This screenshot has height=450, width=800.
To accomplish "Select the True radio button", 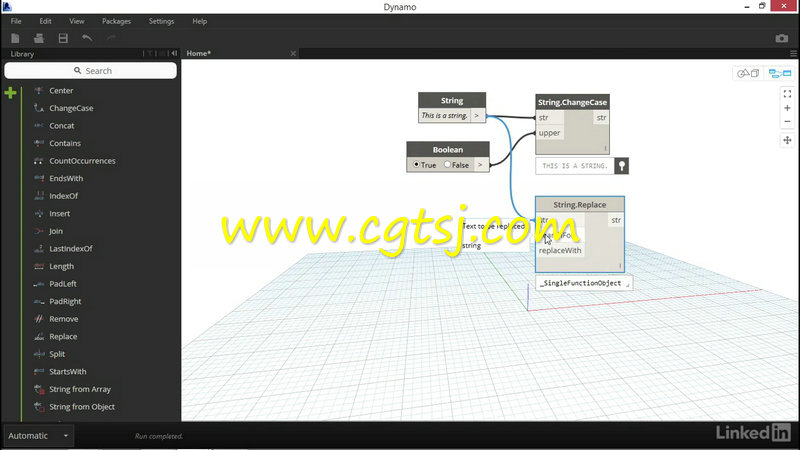I will (416, 164).
